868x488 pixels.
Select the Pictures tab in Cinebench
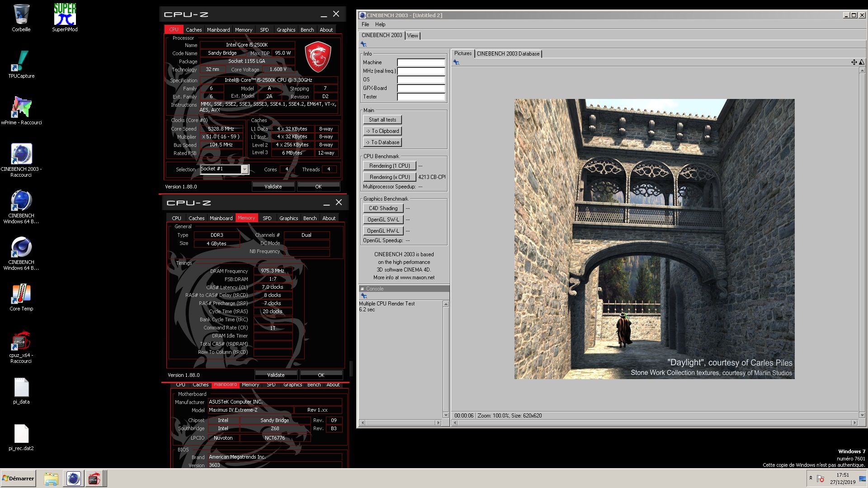point(463,53)
